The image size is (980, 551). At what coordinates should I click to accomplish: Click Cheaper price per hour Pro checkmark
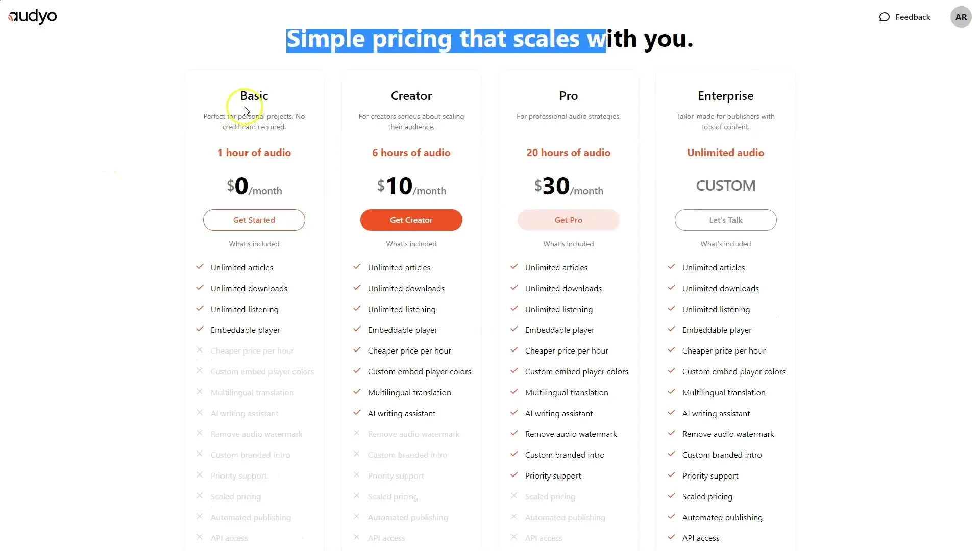(514, 350)
